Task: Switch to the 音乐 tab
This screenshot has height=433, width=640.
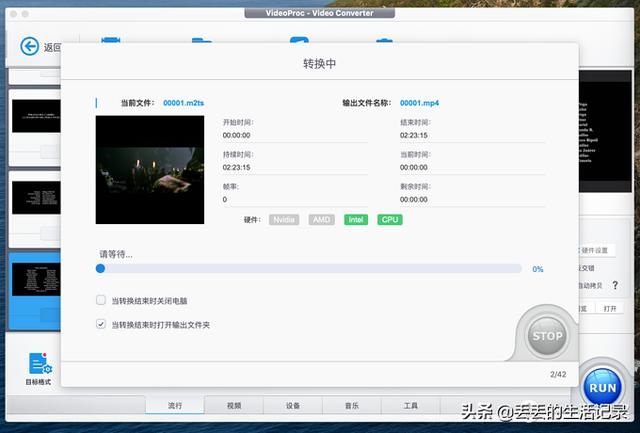Action: pos(351,405)
